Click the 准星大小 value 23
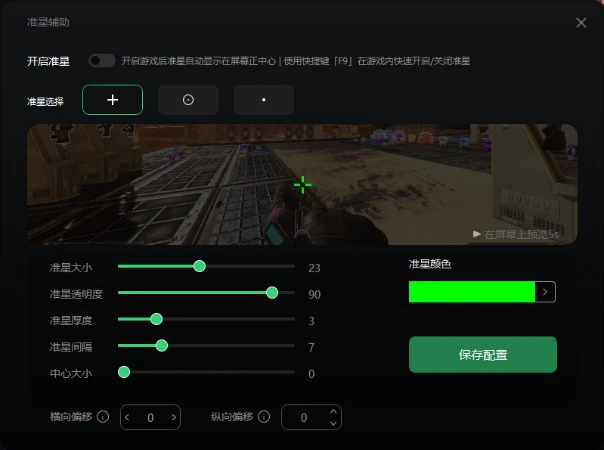The width and height of the screenshot is (604, 450). click(314, 268)
